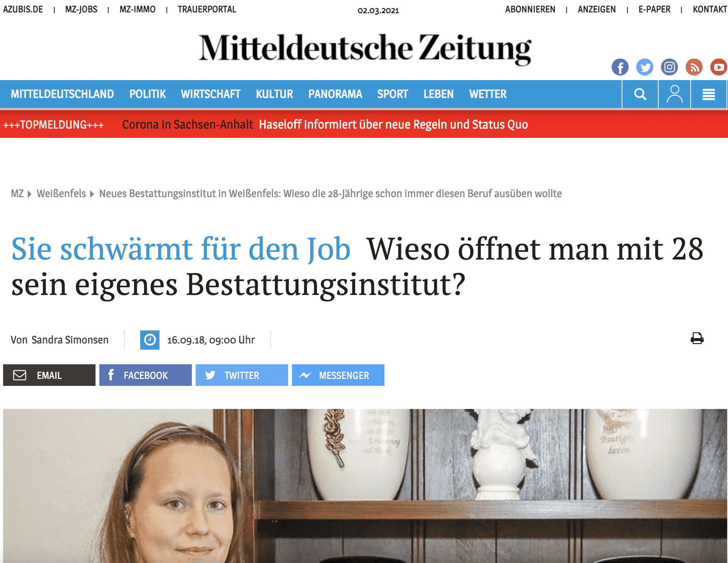Share article on Messenger button

(338, 375)
